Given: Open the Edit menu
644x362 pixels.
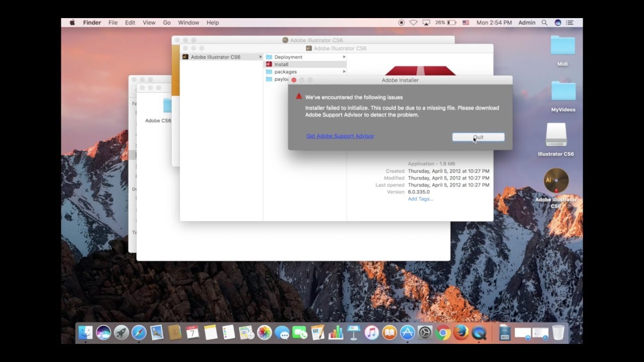Looking at the screenshot, I should coord(130,23).
